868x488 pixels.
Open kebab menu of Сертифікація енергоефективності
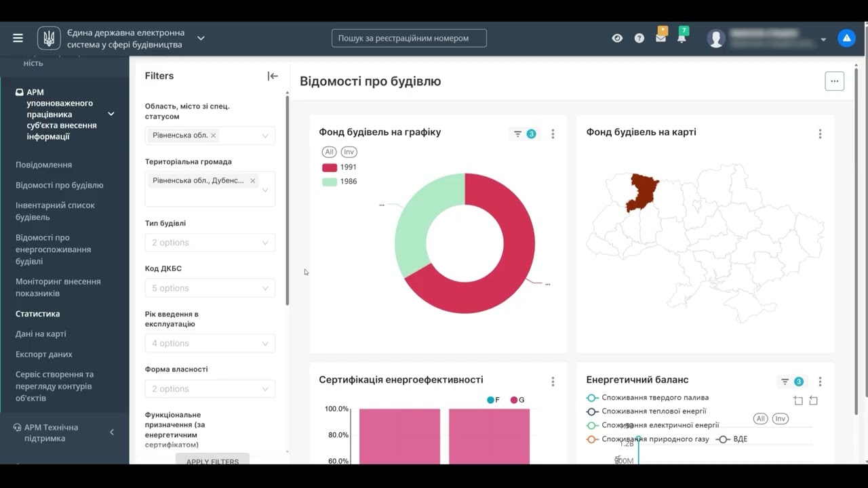(x=553, y=382)
